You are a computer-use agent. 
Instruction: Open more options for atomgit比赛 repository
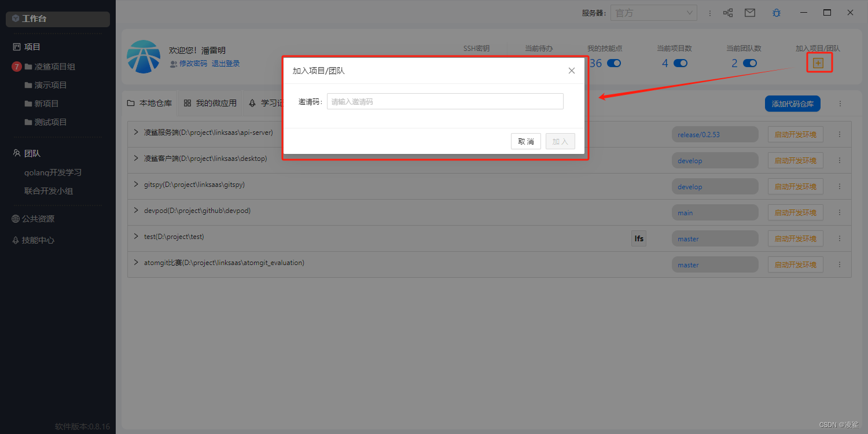tap(840, 264)
